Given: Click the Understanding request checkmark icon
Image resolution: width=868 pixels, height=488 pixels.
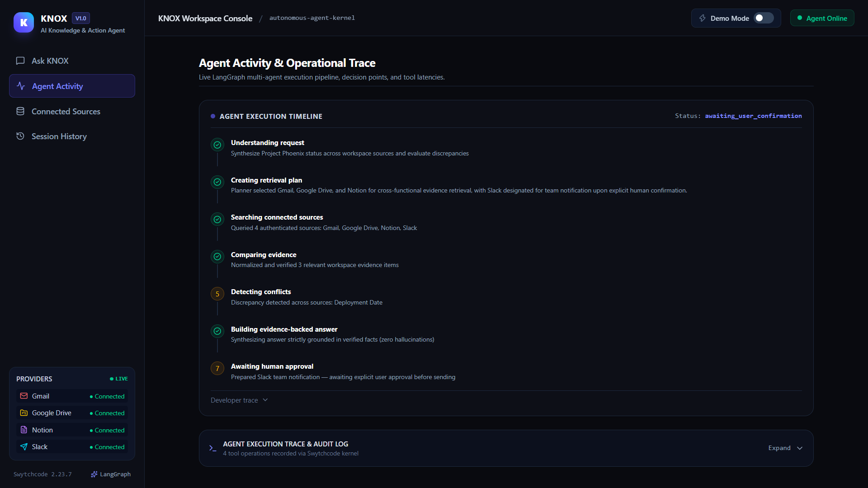Looking at the screenshot, I should pos(217,145).
